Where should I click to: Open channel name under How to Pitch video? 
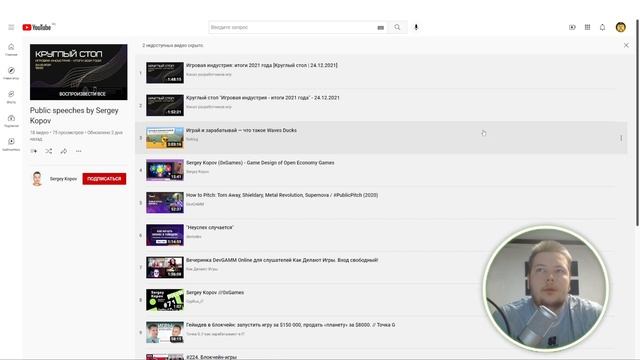pos(195,204)
